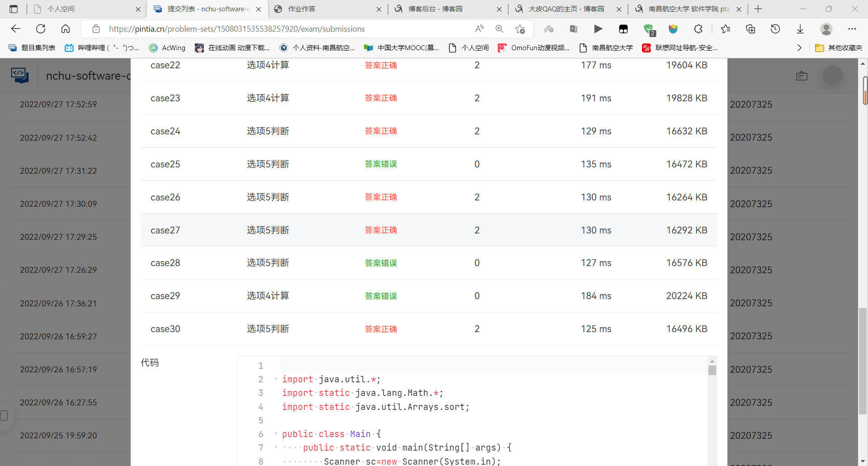Click the nchu-software site logo icon

pos(20,76)
